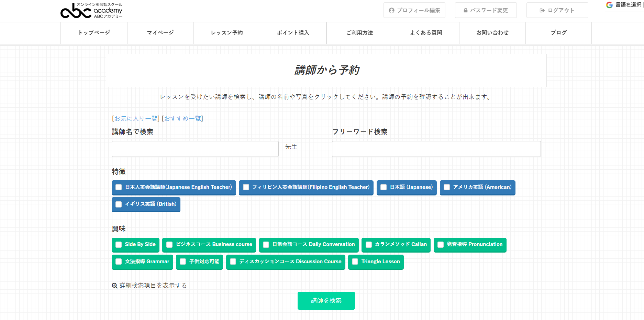Click the ABC Academy logo
Screen dimensions: 644x320
click(91, 11)
